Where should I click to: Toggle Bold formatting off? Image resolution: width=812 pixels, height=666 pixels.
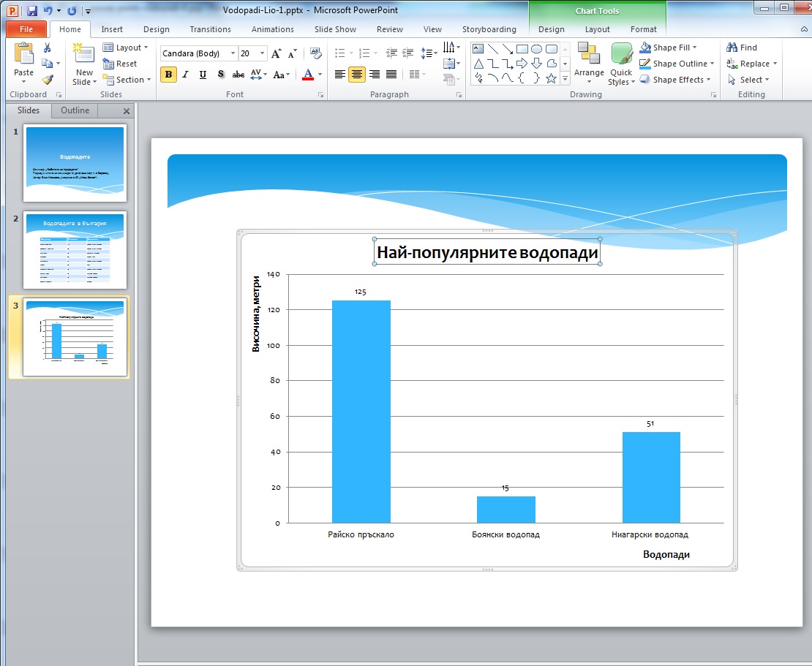click(x=169, y=75)
